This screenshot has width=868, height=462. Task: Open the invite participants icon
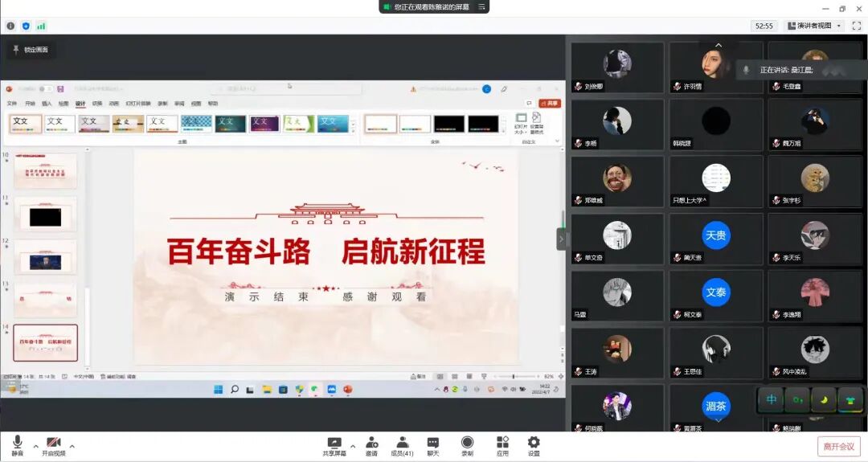click(371, 446)
